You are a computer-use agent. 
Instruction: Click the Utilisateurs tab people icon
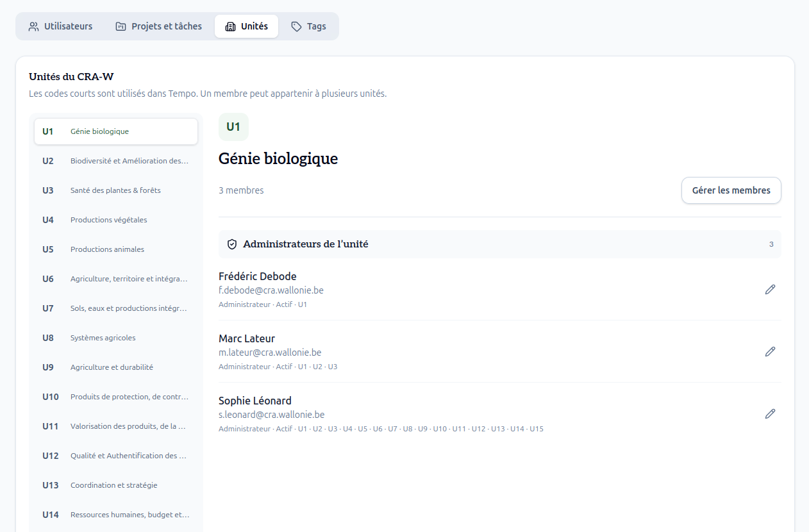click(34, 27)
